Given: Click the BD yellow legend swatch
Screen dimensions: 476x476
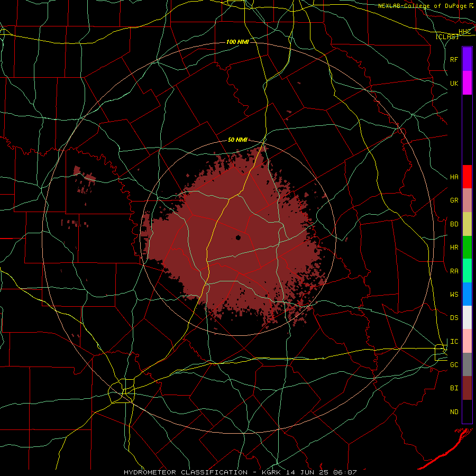Looking at the screenshot, I should click(467, 224).
